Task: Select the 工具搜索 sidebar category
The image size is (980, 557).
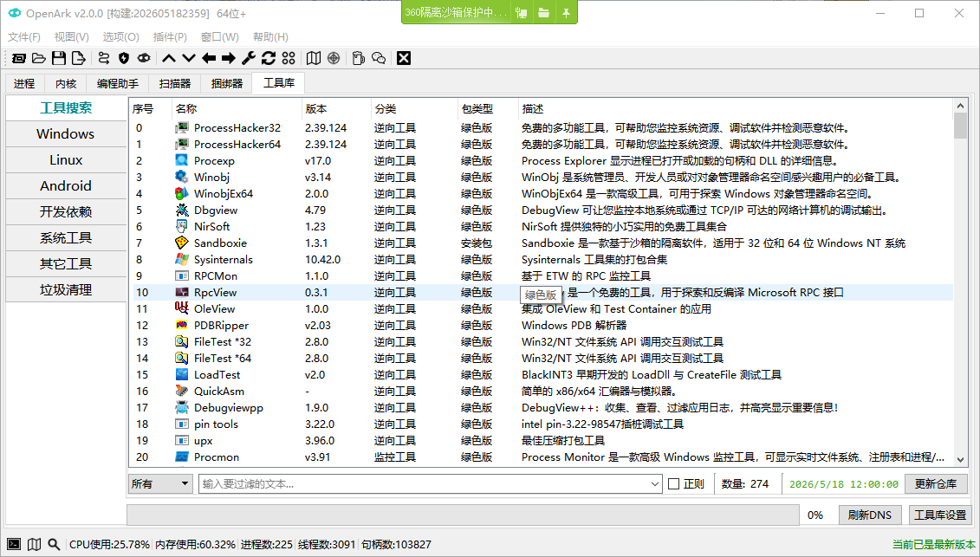Action: click(66, 108)
